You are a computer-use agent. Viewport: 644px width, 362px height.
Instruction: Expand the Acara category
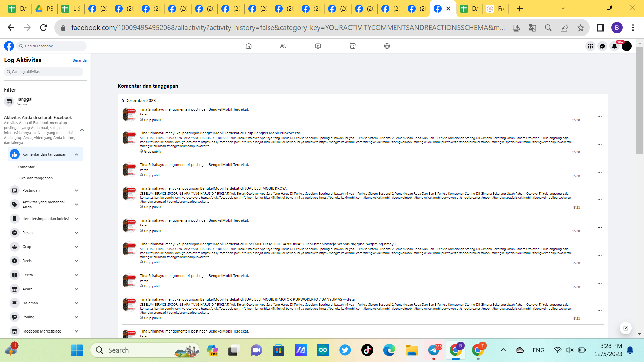(x=77, y=289)
